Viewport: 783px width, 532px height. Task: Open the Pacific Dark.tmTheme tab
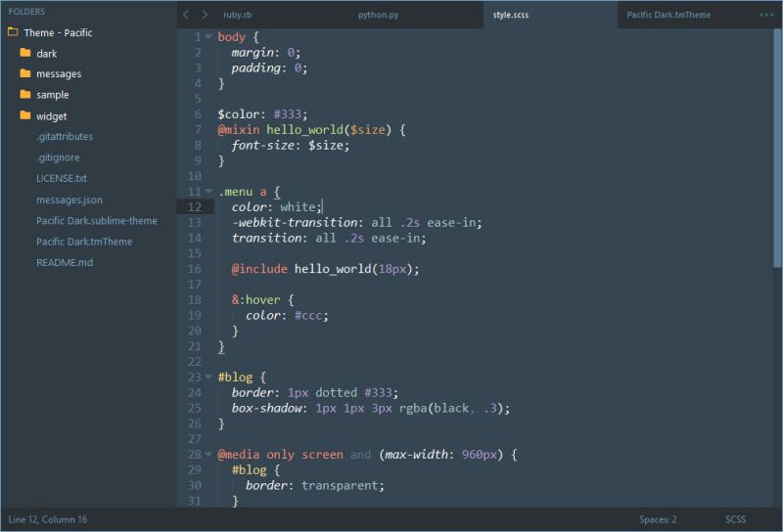click(x=668, y=15)
